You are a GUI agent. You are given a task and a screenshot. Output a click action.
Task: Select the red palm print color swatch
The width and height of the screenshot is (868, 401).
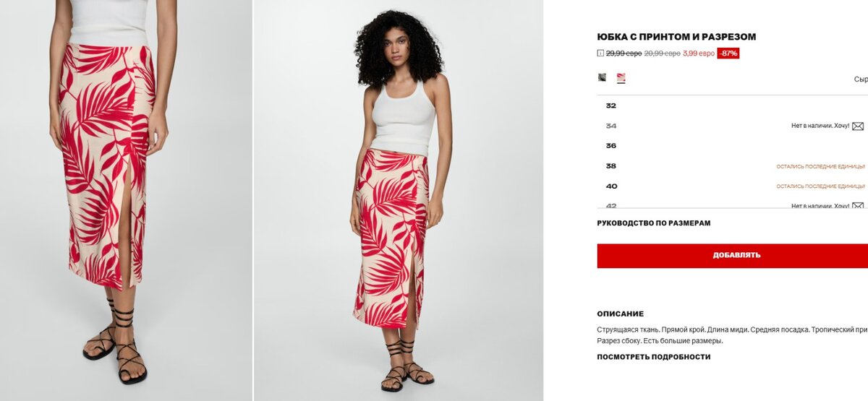pos(621,77)
